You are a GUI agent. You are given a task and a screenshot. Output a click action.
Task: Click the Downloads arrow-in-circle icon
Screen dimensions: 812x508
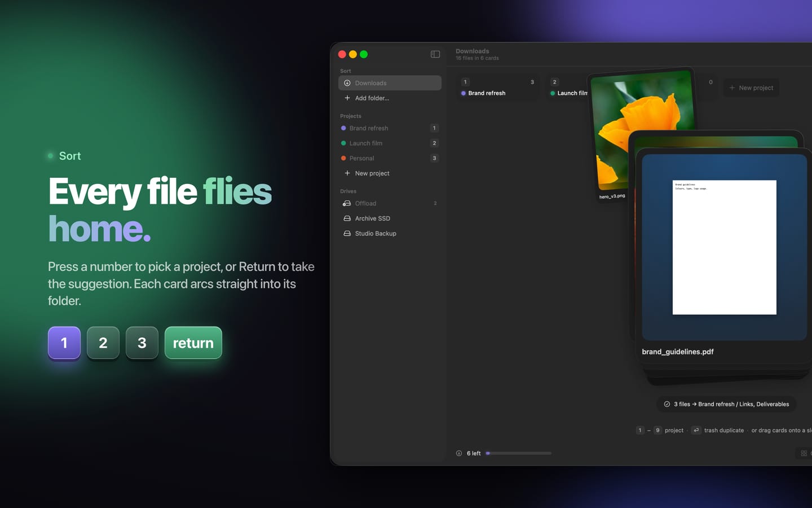347,83
